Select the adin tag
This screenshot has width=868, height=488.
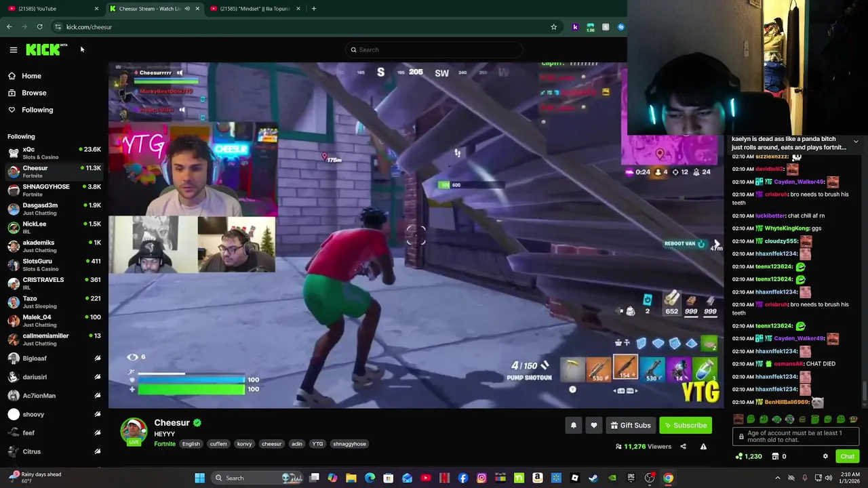pos(297,444)
